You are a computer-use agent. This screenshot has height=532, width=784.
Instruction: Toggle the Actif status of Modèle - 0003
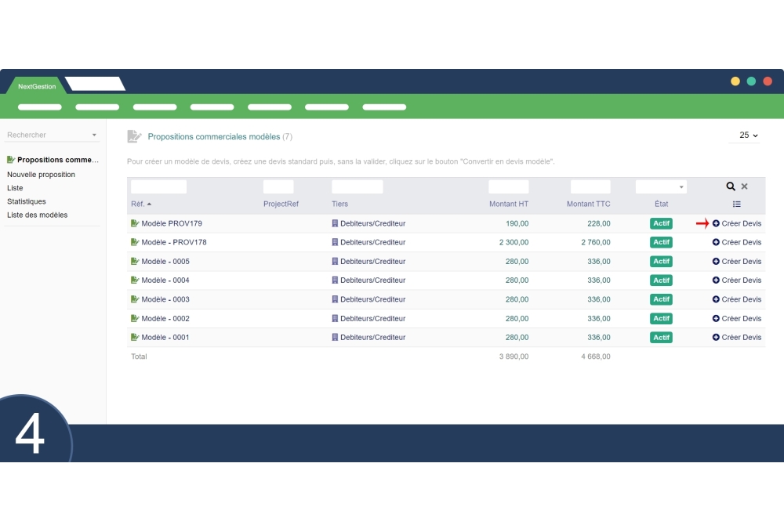click(661, 299)
